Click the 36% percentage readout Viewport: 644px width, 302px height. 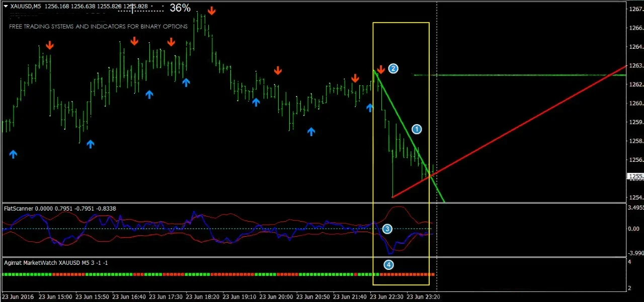point(180,8)
